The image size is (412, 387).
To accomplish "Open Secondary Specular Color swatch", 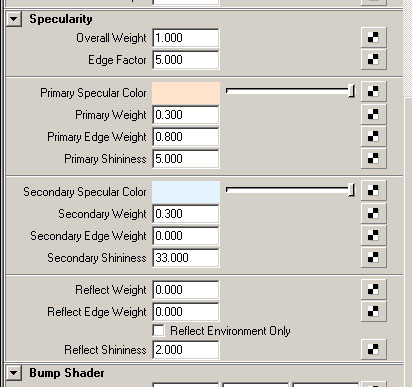I will (x=186, y=192).
